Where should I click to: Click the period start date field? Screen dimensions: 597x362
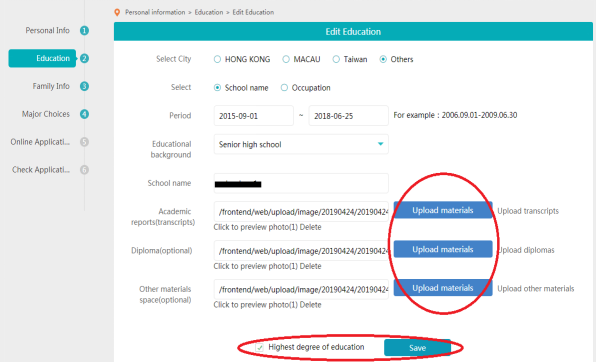click(x=254, y=116)
